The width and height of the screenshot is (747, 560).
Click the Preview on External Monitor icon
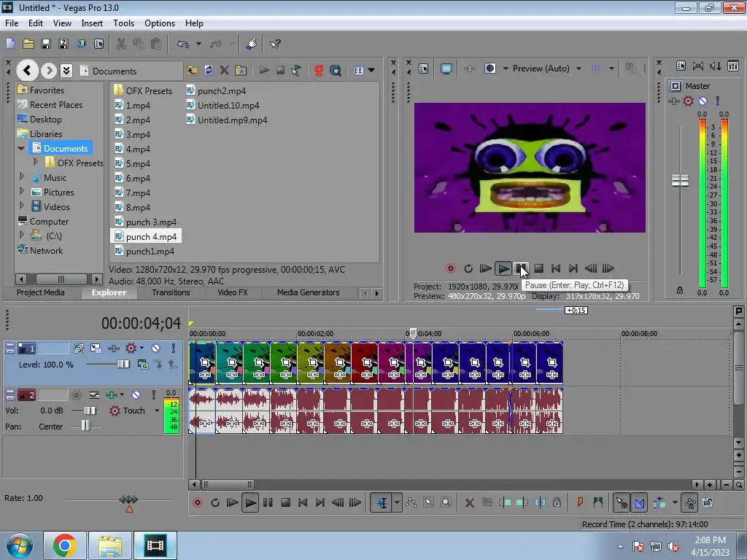(446, 69)
